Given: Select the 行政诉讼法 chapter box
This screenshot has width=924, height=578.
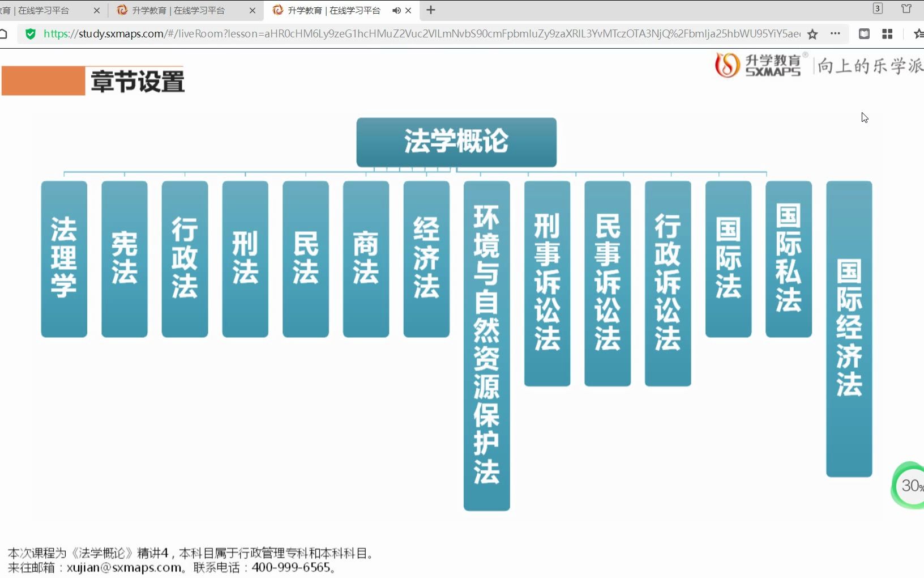Looking at the screenshot, I should tap(668, 283).
